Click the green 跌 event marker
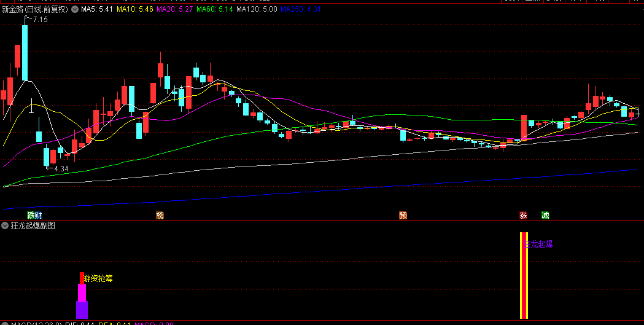This screenshot has height=325, width=644. (31, 215)
